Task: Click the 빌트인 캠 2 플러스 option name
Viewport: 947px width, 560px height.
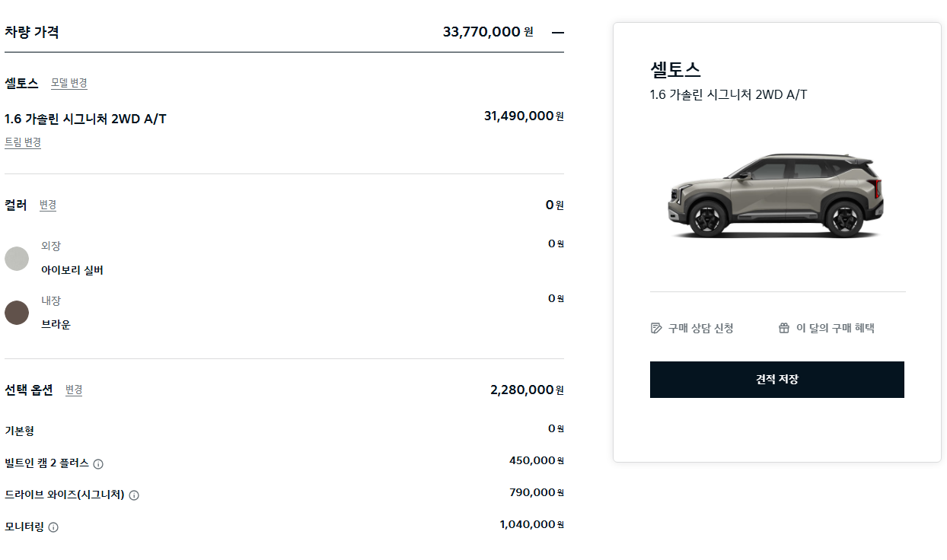Action: coord(46,463)
